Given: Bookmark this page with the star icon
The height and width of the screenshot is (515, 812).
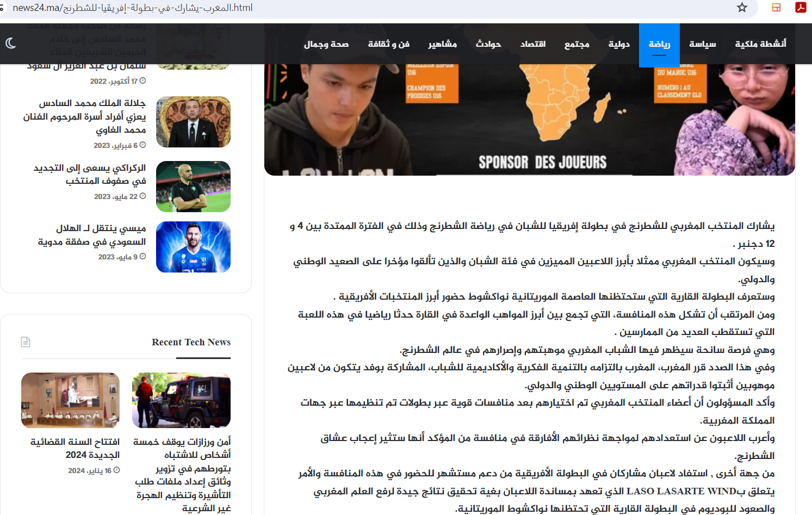Looking at the screenshot, I should 742,8.
